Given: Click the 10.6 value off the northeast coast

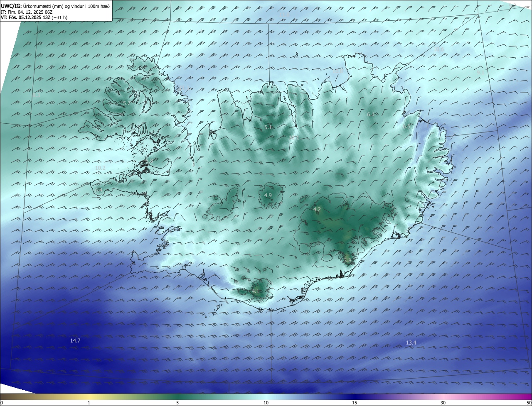Looking at the screenshot, I should coord(438,49).
